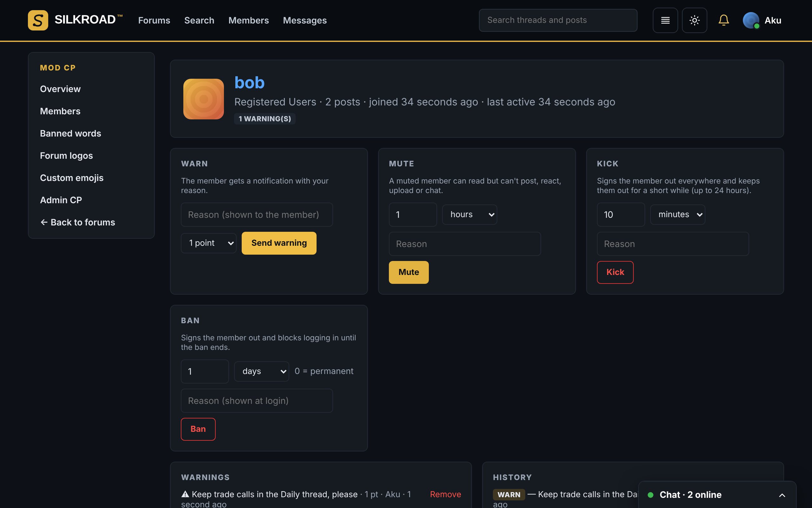Image resolution: width=812 pixels, height=508 pixels.
Task: Click the WARN history tag
Action: [x=509, y=494]
